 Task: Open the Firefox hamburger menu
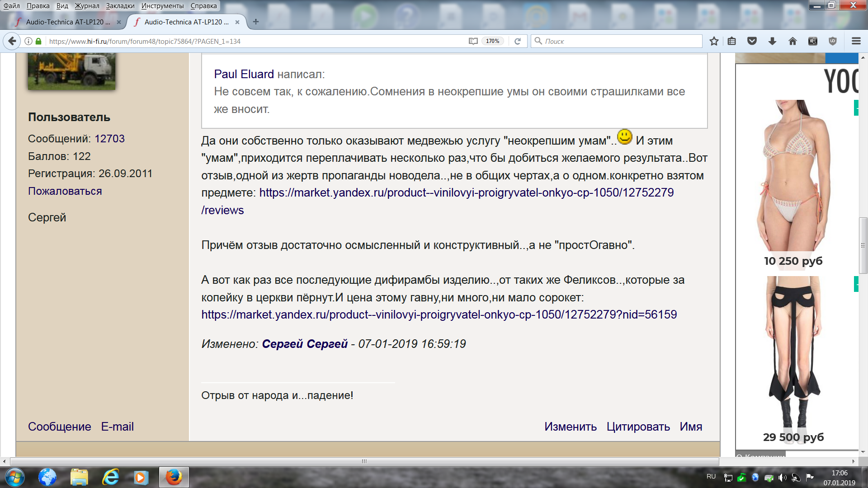coord(856,41)
